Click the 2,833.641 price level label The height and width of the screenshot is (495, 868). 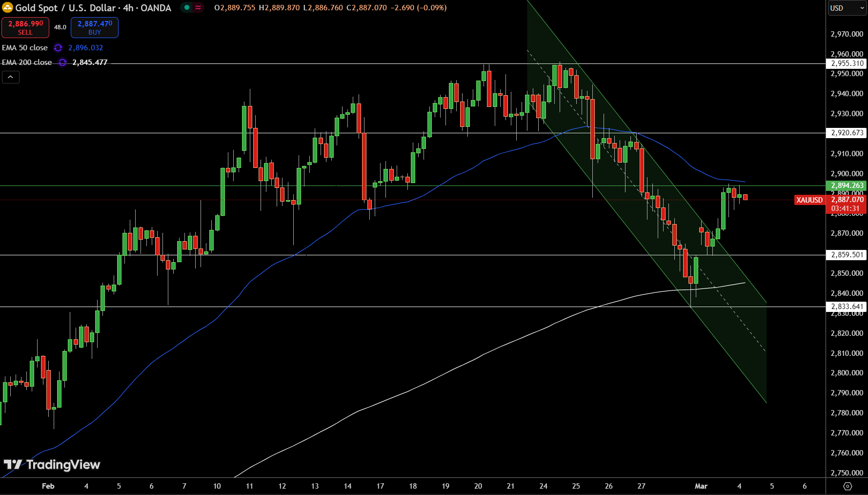847,307
